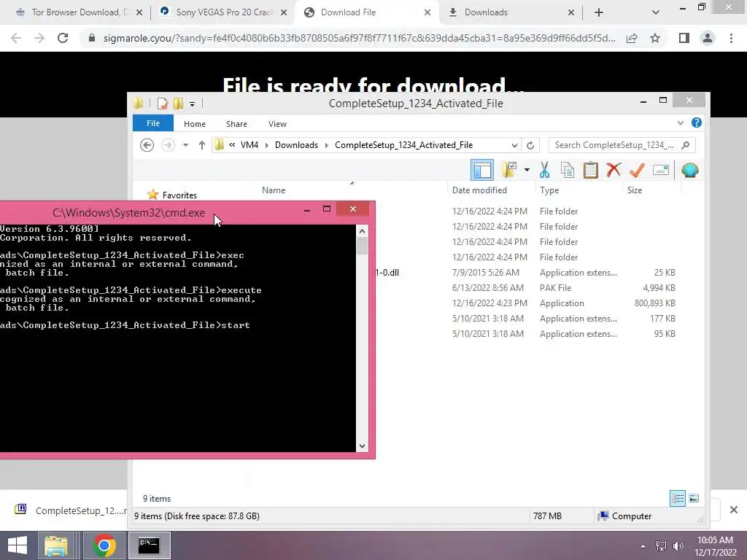747x560 pixels.
Task: Click cmd scrollbar up arrow
Action: point(362,231)
